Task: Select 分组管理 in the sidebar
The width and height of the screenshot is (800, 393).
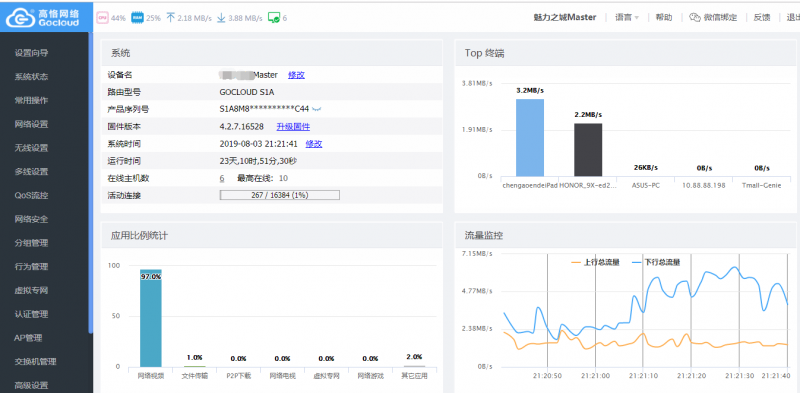Action: (32, 243)
